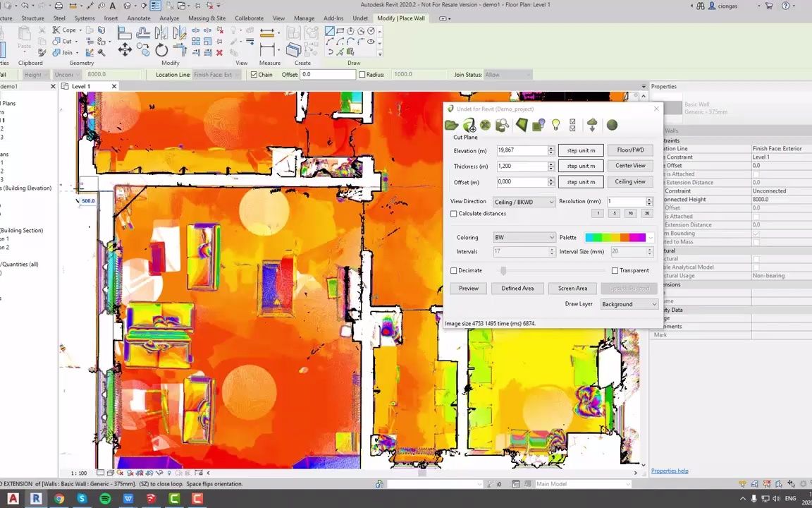The width and height of the screenshot is (812, 508).
Task: Select the Rotate tool on the ribbon
Action: pos(161,50)
